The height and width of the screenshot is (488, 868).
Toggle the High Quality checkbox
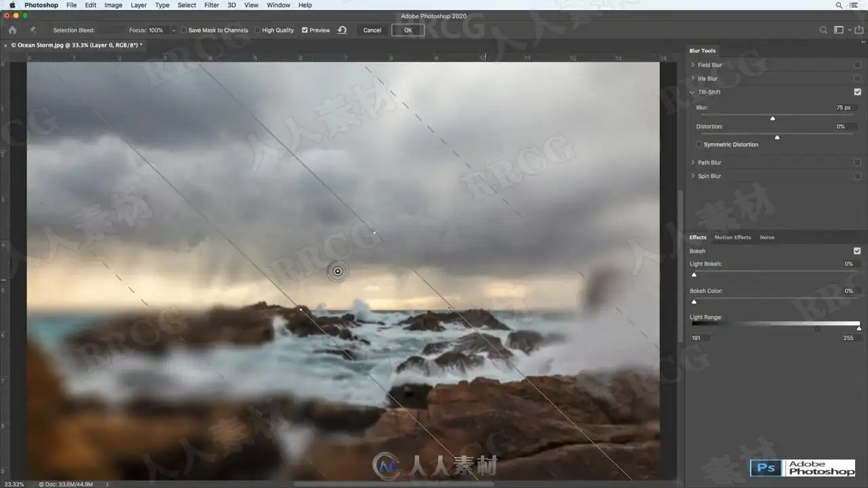[258, 30]
